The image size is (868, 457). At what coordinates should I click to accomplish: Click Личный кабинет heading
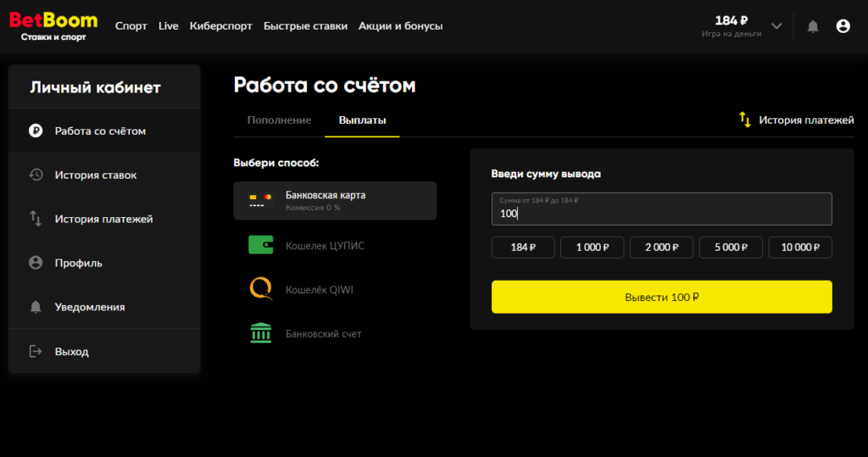95,87
